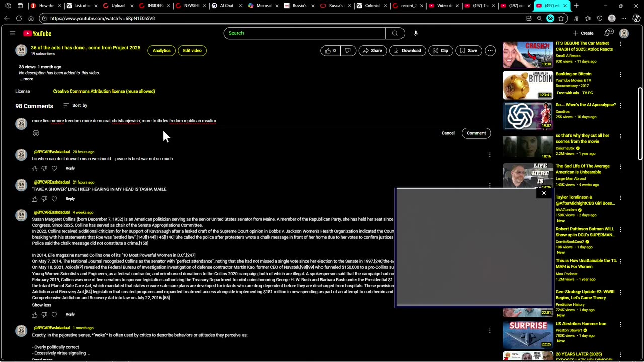Switch to the 'NEWSHU' browser tab
This screenshot has height=362, width=644.
(x=190, y=6)
